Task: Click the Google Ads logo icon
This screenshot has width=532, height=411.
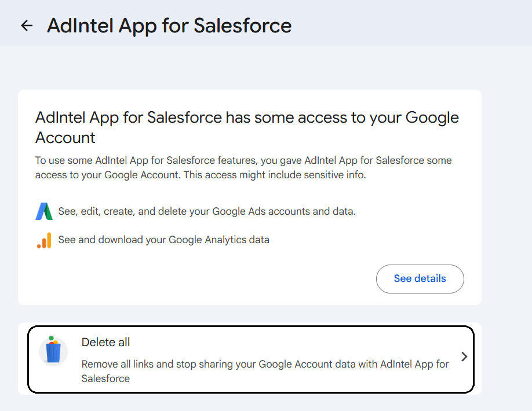Action: coord(44,211)
